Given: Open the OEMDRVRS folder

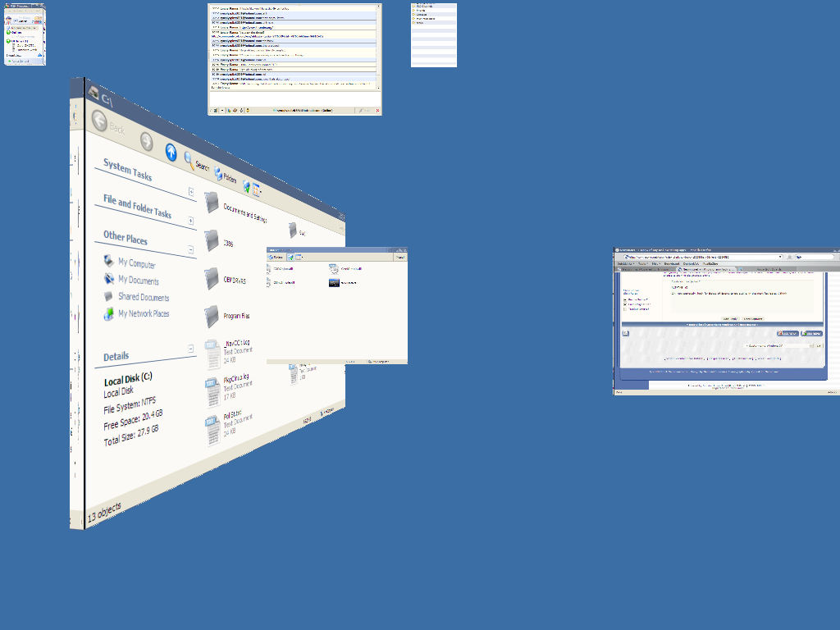Looking at the screenshot, I should tap(213, 277).
